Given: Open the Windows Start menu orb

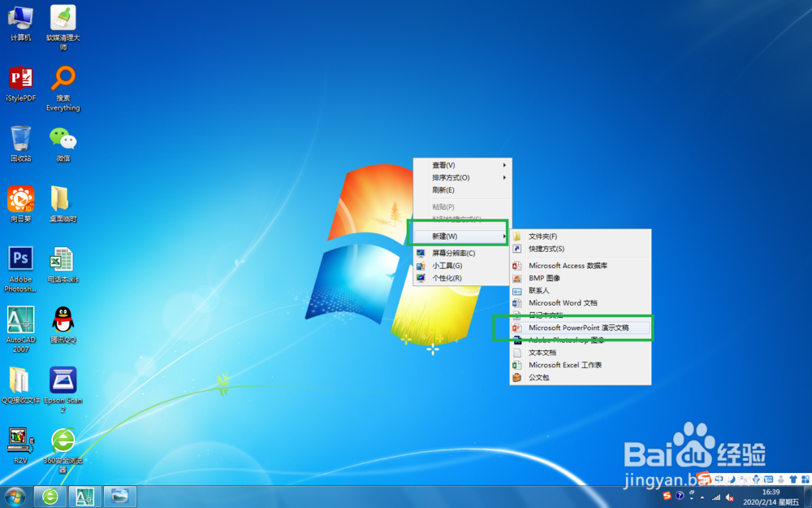Looking at the screenshot, I should (x=15, y=497).
